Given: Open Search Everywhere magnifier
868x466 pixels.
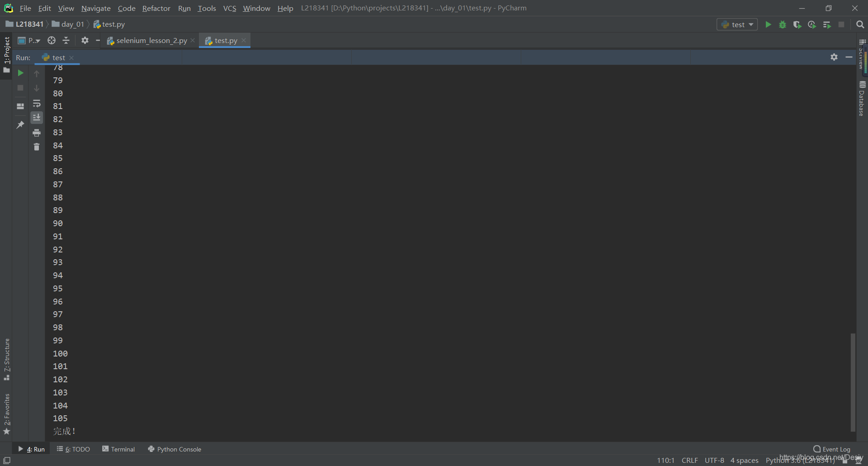Looking at the screenshot, I should tap(860, 24).
